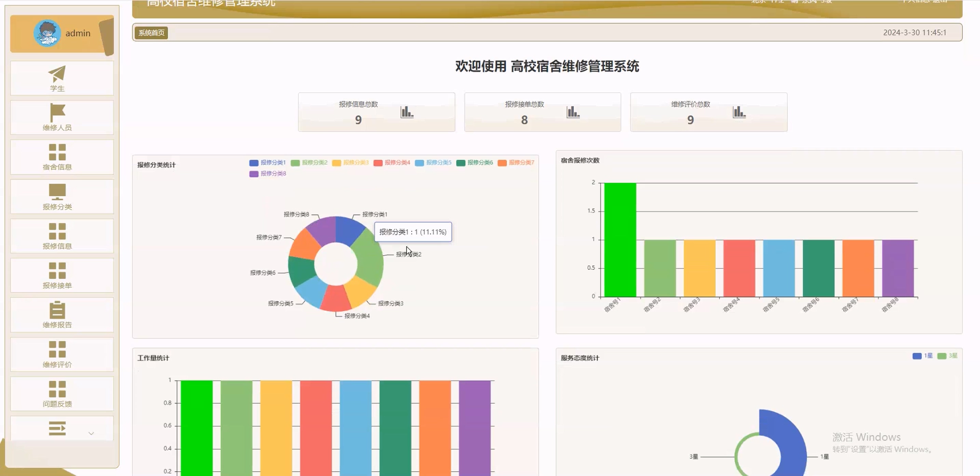Click the blue 报修分类1 donut slice
This screenshot has width=980, height=476.
(x=348, y=230)
